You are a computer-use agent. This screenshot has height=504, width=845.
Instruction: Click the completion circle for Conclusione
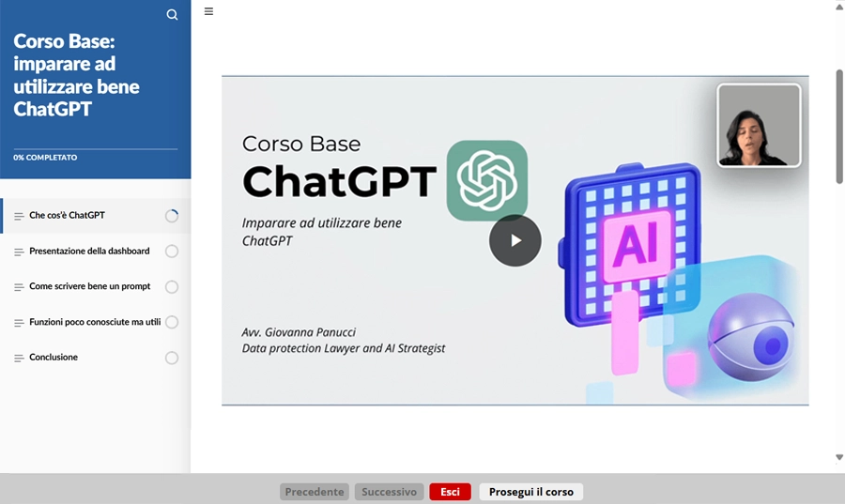pyautogui.click(x=172, y=359)
